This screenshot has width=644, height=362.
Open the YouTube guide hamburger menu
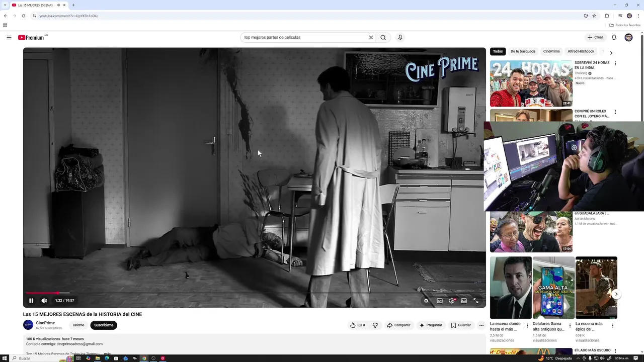[x=9, y=37]
